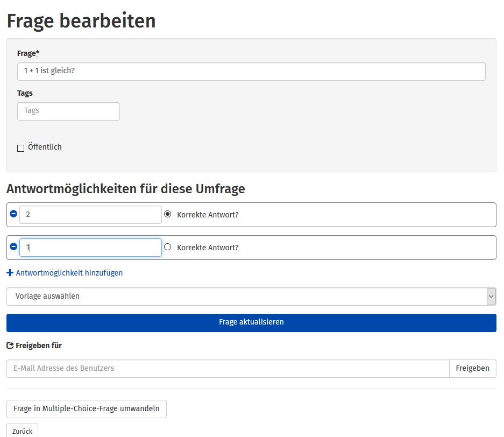Focus the Frage field containing "1 + 1 ist gleich?"
Image resolution: width=504 pixels, height=437 pixels.
(251, 72)
